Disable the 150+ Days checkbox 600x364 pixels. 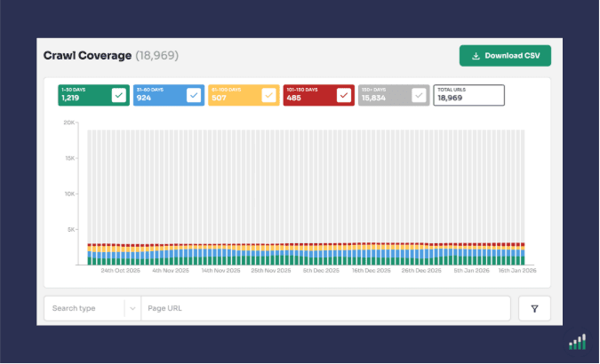pos(419,96)
